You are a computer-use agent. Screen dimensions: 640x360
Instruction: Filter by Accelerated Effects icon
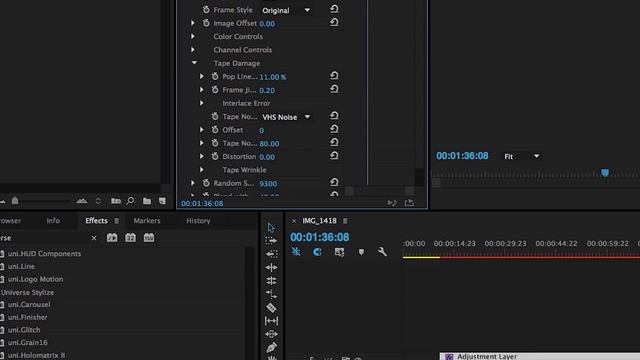click(112, 238)
